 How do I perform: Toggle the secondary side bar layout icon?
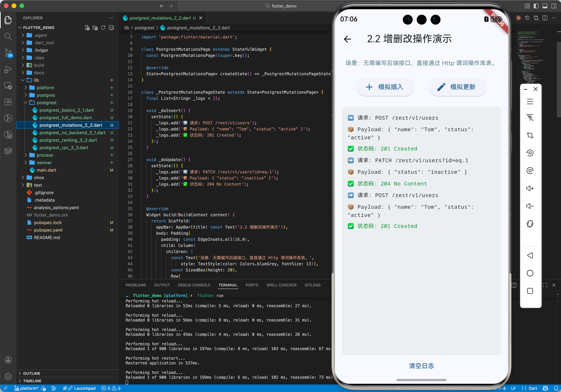(x=554, y=6)
